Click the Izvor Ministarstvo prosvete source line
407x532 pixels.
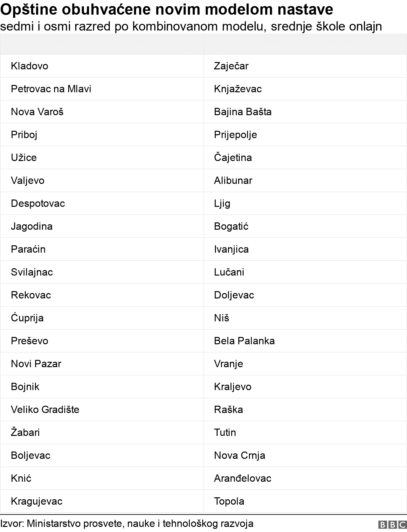tap(127, 523)
